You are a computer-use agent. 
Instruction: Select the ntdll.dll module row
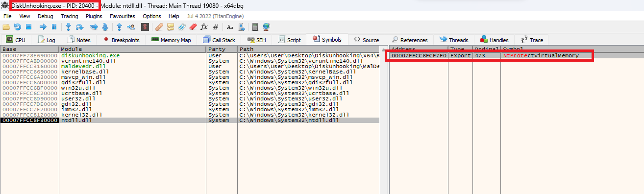190,120
